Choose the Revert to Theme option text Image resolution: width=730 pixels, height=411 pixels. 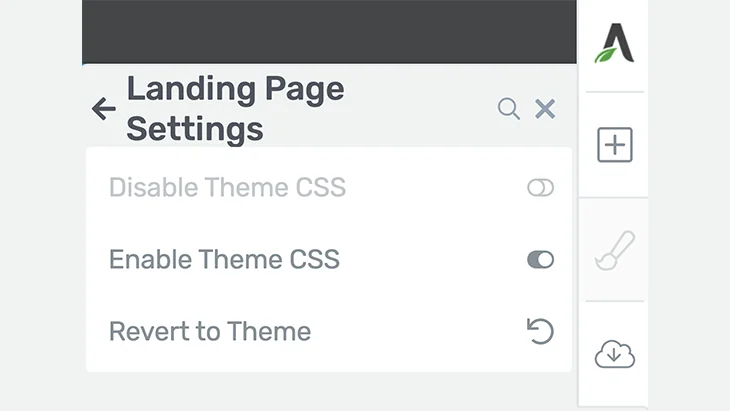(x=210, y=331)
